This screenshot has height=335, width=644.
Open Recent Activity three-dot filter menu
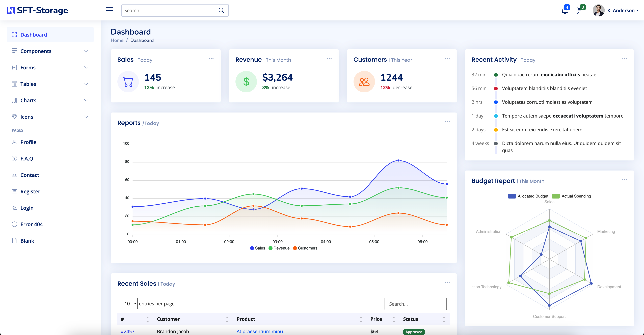(624, 59)
